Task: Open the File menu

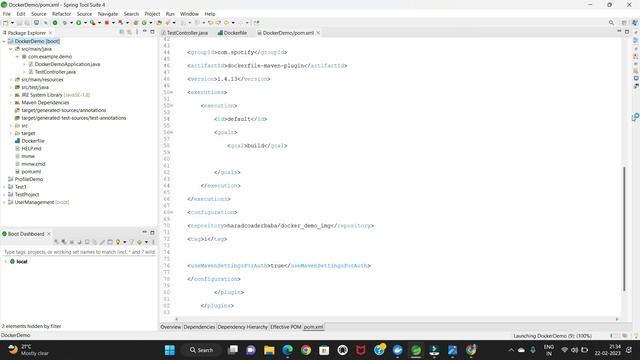Action: point(7,14)
